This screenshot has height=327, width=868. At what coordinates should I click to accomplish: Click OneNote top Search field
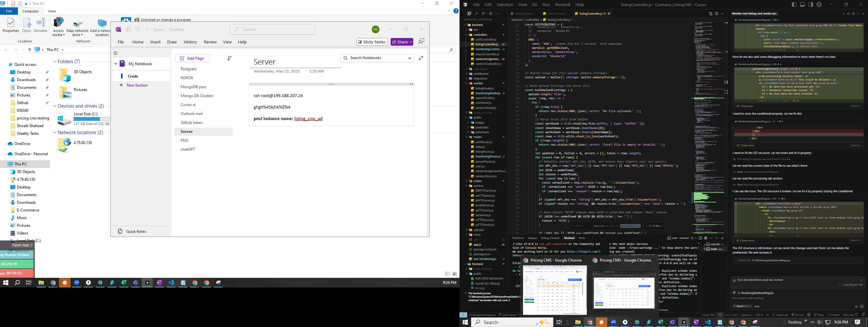(273, 30)
